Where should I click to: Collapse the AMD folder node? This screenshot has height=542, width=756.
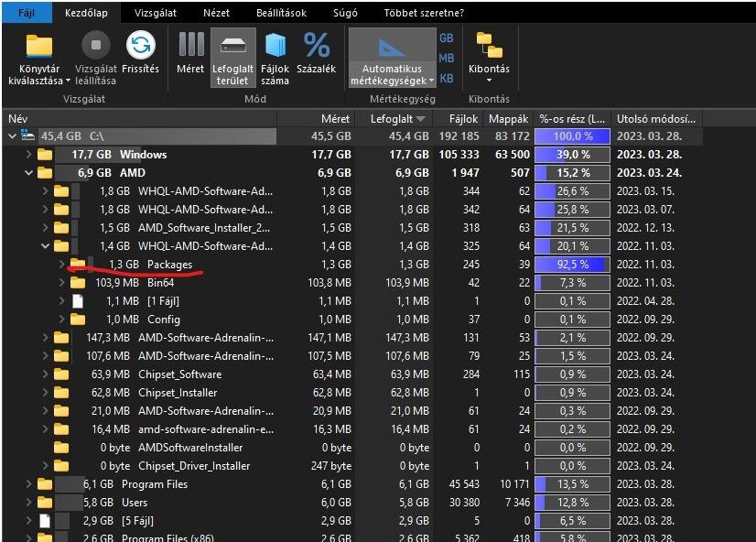28,173
